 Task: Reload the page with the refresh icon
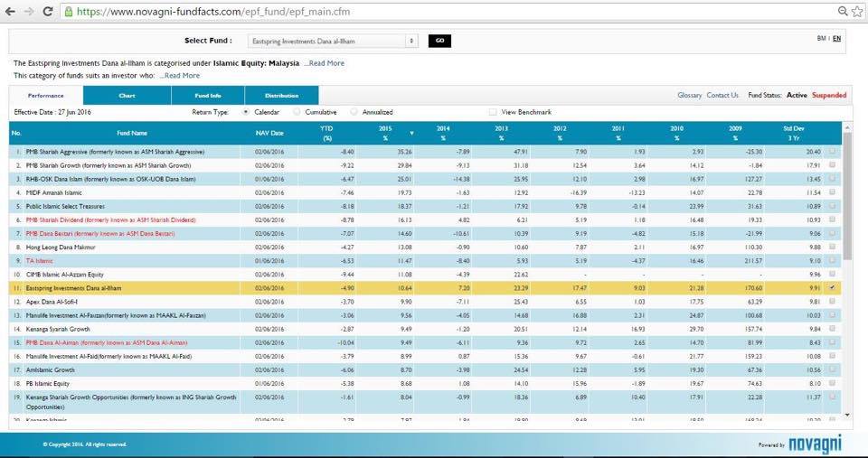[49, 12]
